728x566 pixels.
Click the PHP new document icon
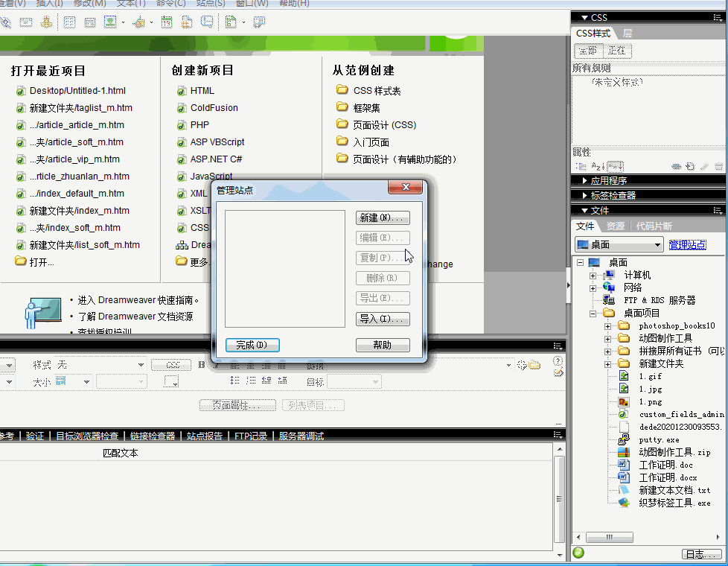(x=182, y=125)
